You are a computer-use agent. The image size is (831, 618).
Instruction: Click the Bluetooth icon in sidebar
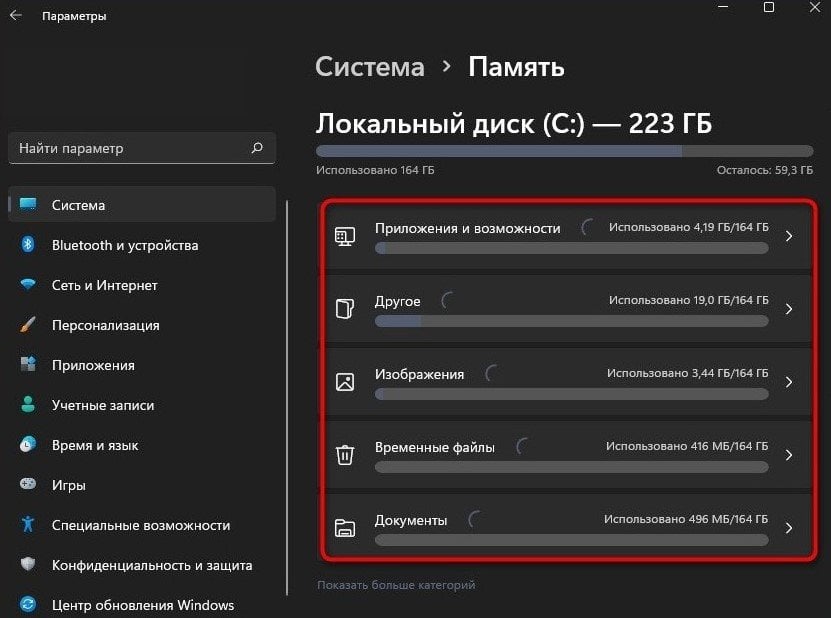28,244
